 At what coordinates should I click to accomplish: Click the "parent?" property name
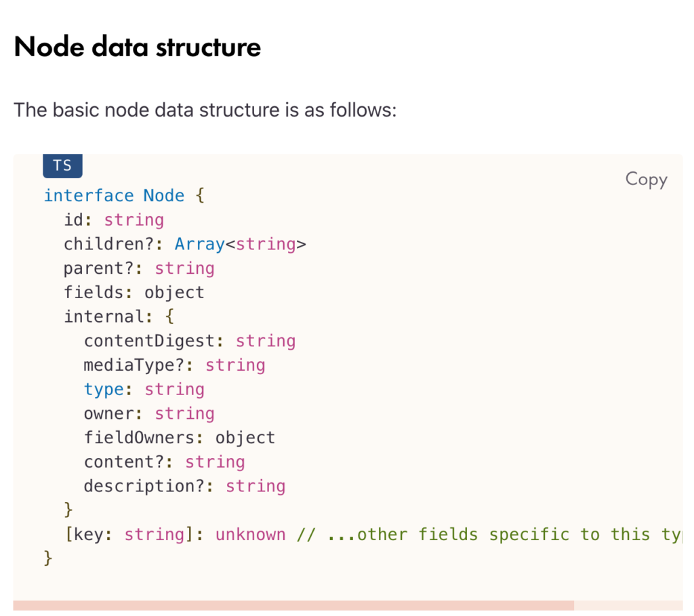pyautogui.click(x=100, y=268)
